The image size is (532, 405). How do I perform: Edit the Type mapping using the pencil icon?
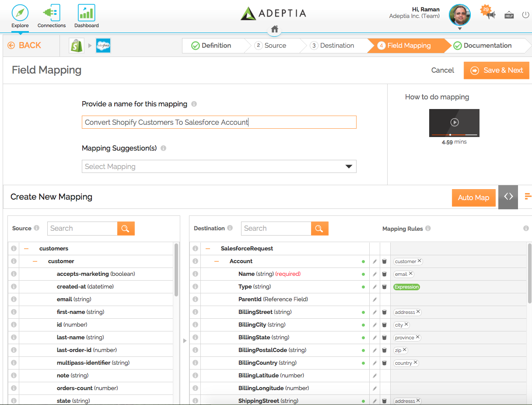(x=374, y=286)
